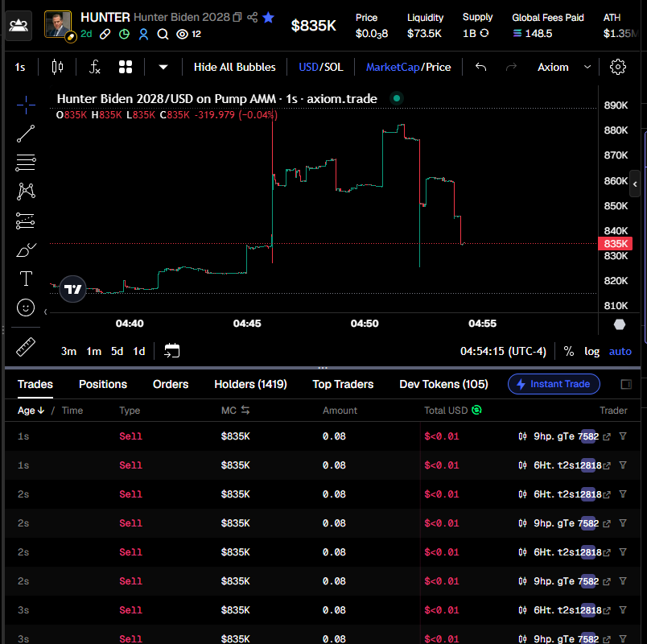Switch the Age column to Time display

pos(72,411)
